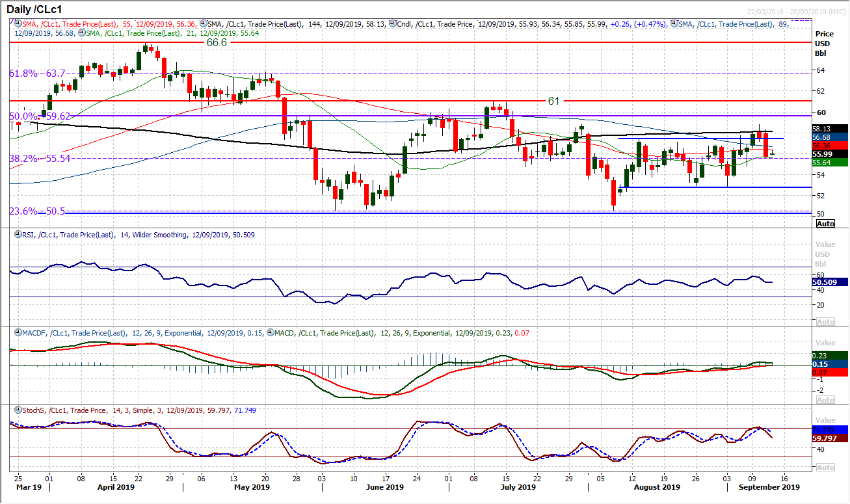Screen dimensions: 850x504
Task: Toggle Auto scale on the price panel
Action: coord(825,224)
